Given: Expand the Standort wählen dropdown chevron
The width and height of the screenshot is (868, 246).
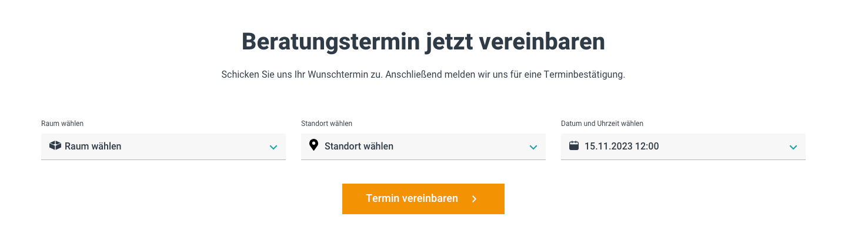Looking at the screenshot, I should (x=533, y=147).
